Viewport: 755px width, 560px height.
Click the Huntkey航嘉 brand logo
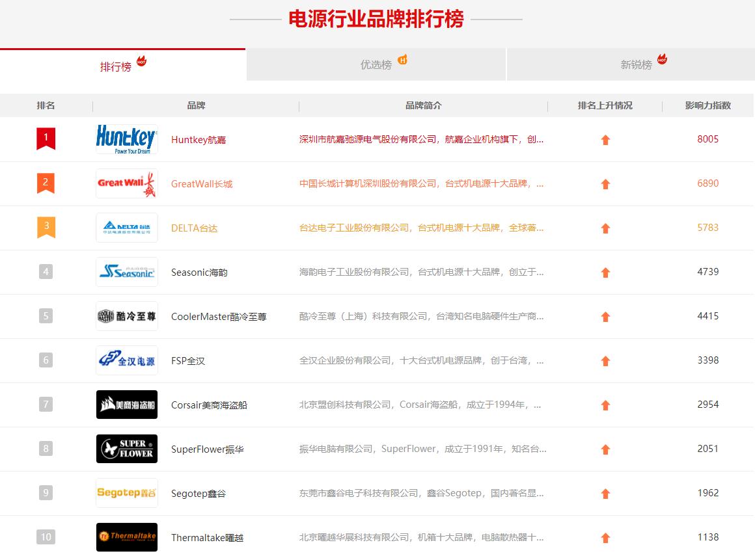point(126,139)
